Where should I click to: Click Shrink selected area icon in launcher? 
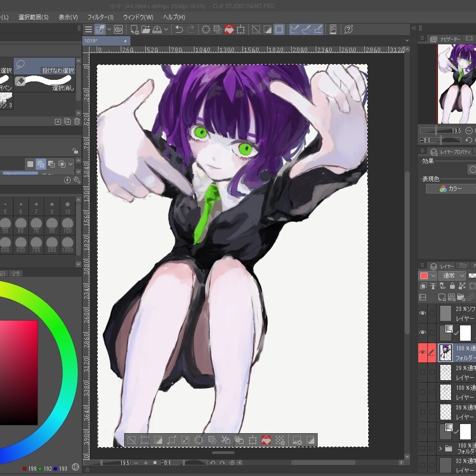tap(185, 440)
